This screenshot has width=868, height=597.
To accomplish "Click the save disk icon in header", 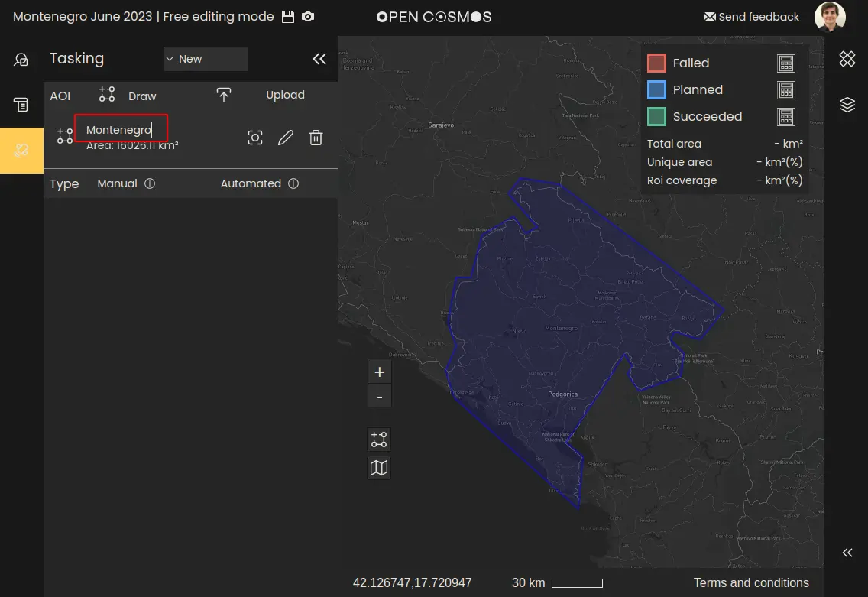I will click(288, 17).
